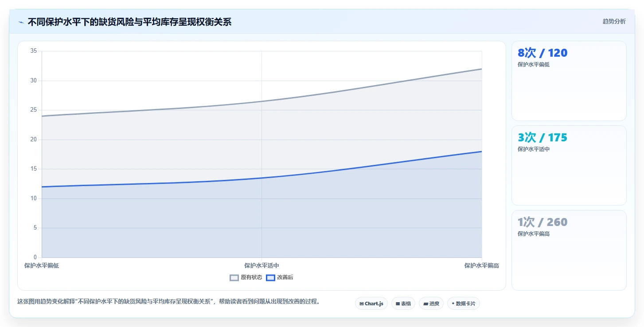Click the 表格 tag chip
The height and width of the screenshot is (327, 644).
pyautogui.click(x=403, y=304)
